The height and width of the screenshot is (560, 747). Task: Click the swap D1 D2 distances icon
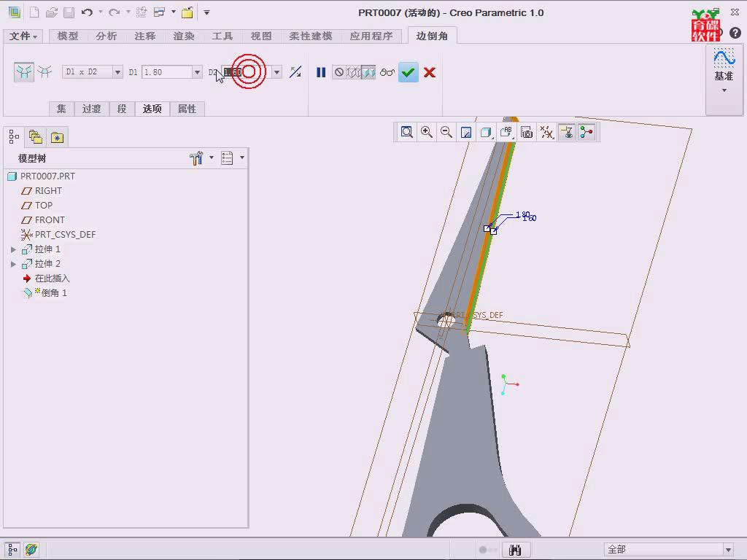(295, 72)
